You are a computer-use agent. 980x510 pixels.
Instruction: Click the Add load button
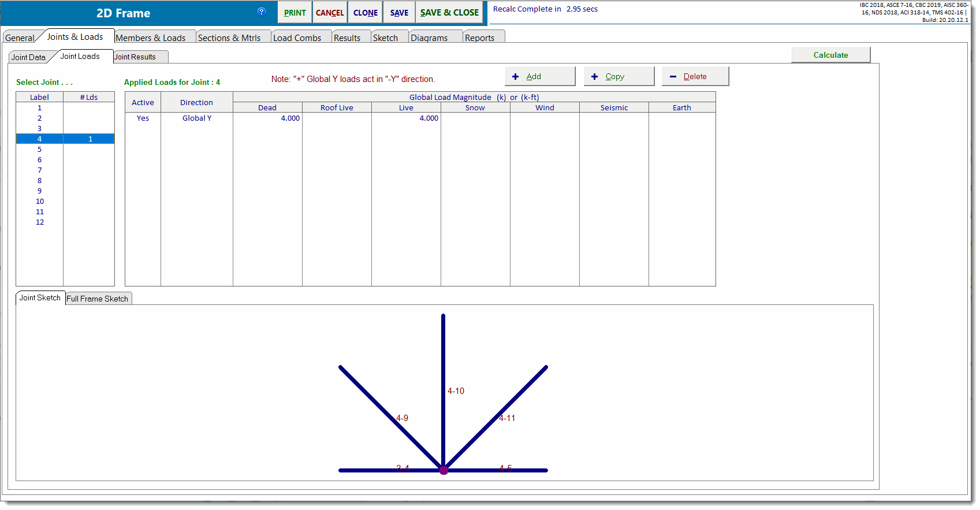pos(540,76)
